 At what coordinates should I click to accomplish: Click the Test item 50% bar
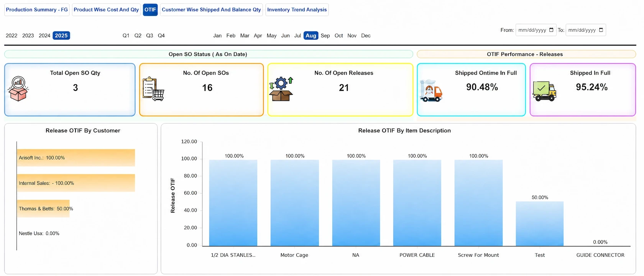tap(540, 224)
